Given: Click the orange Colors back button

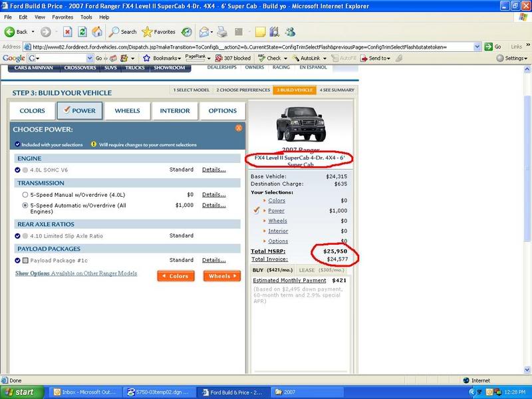Looking at the screenshot, I should point(176,276).
